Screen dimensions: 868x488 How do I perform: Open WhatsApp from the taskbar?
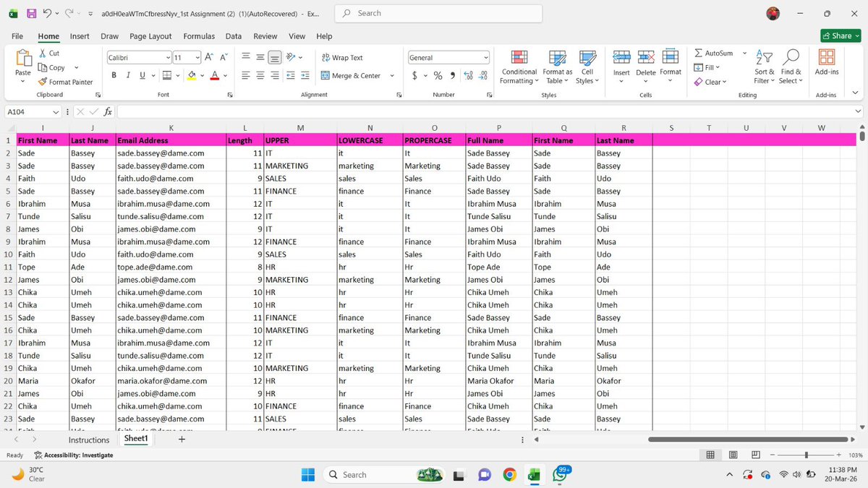[x=560, y=475]
